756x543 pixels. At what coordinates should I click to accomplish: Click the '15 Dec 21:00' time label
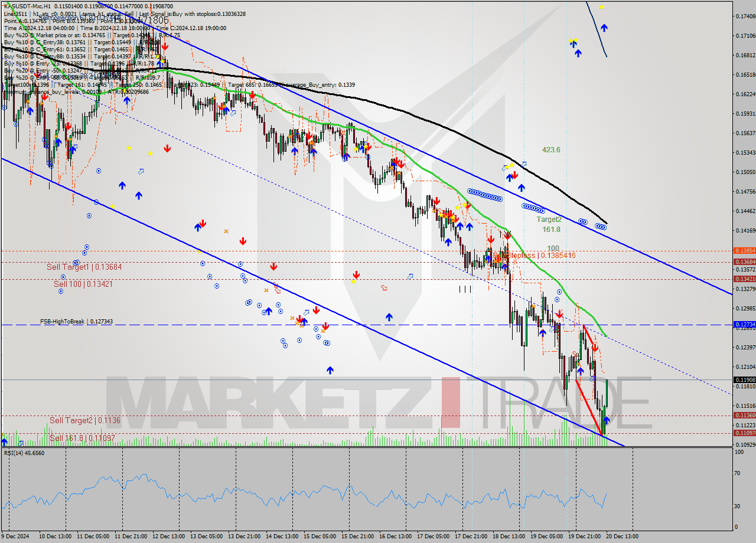click(x=358, y=535)
